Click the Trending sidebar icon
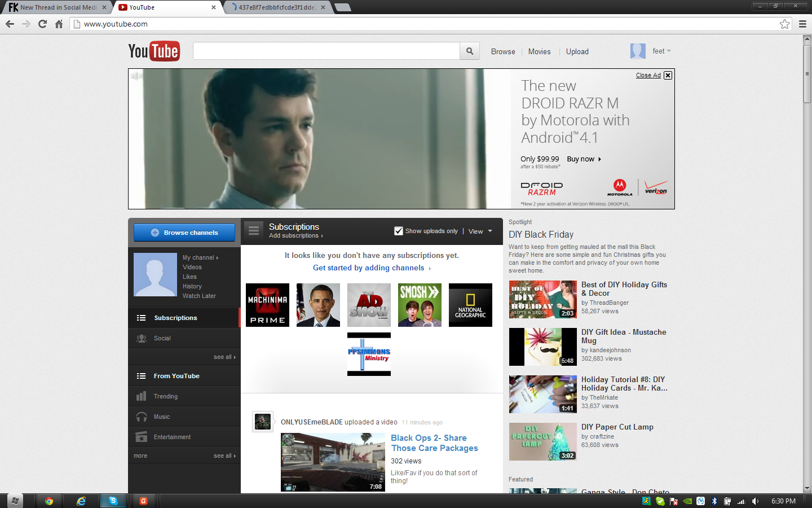The height and width of the screenshot is (508, 812). click(x=142, y=396)
